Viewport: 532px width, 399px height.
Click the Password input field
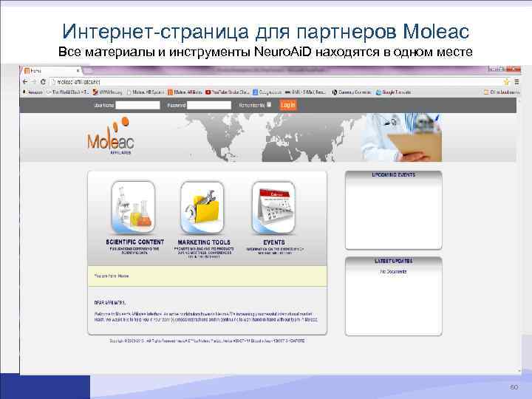(209, 105)
